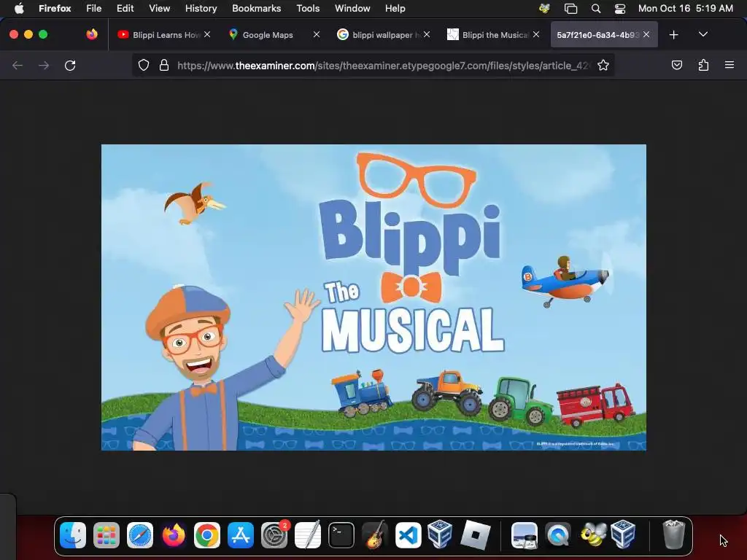This screenshot has width=747, height=560.
Task: Open VirtualBox icon beside the Trash
Action: [623, 534]
